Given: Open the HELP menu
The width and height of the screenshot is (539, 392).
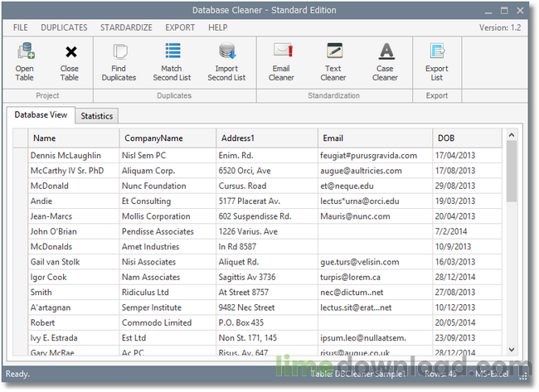Looking at the screenshot, I should tap(218, 27).
